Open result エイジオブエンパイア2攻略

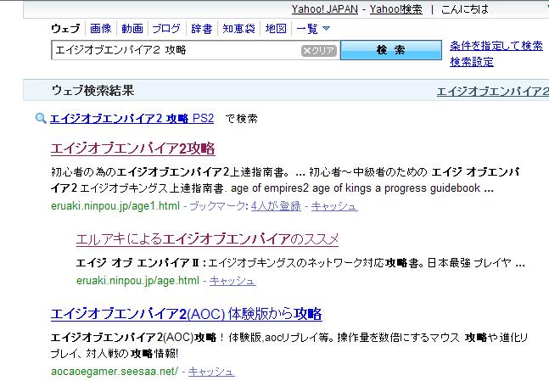tap(132, 148)
